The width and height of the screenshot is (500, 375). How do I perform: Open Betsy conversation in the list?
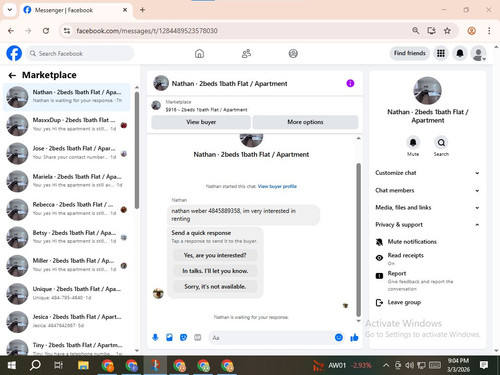click(66, 237)
